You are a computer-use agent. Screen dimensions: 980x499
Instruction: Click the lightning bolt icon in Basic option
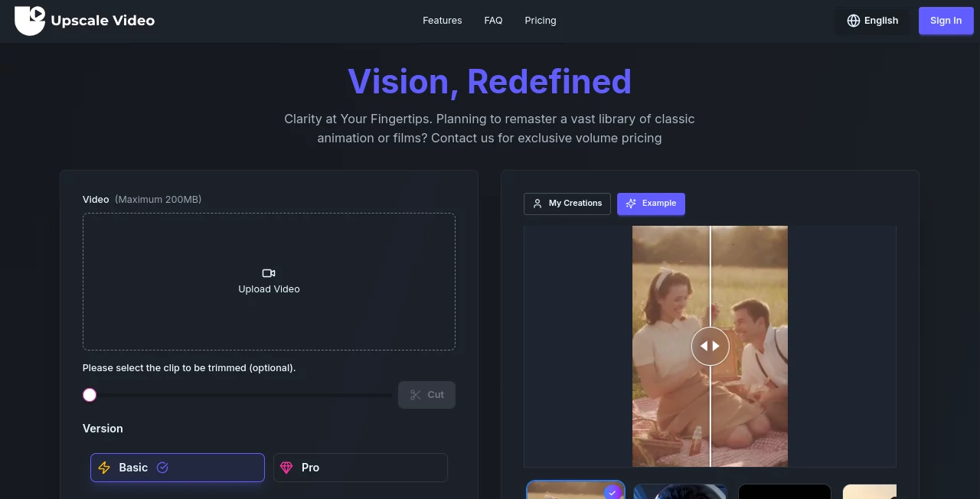[x=104, y=468]
